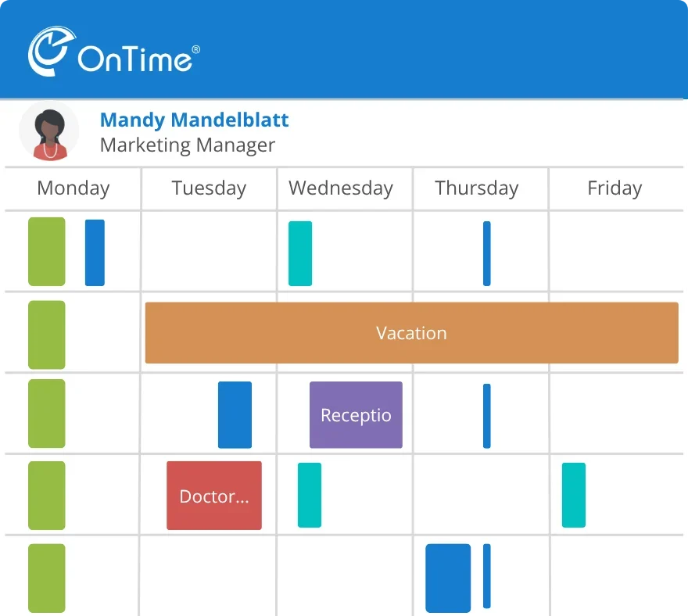Screen dimensions: 688x616
Task: Click the green block in Monday's first row
Action: [x=47, y=252]
